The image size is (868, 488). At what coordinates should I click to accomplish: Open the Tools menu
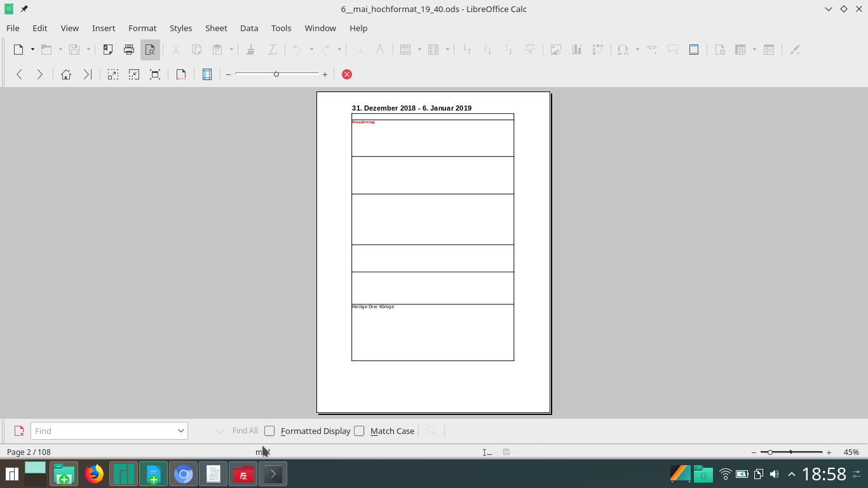[281, 28]
